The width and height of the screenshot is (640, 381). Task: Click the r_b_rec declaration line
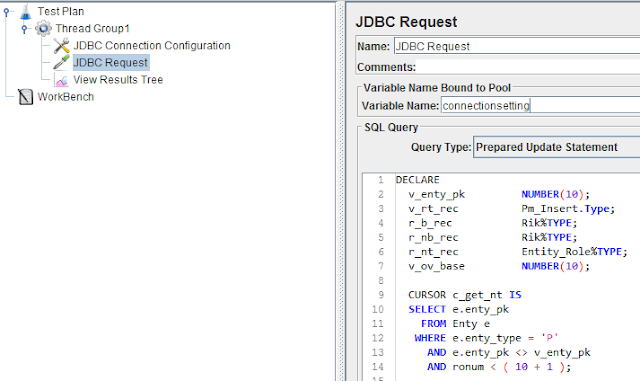pos(493,223)
